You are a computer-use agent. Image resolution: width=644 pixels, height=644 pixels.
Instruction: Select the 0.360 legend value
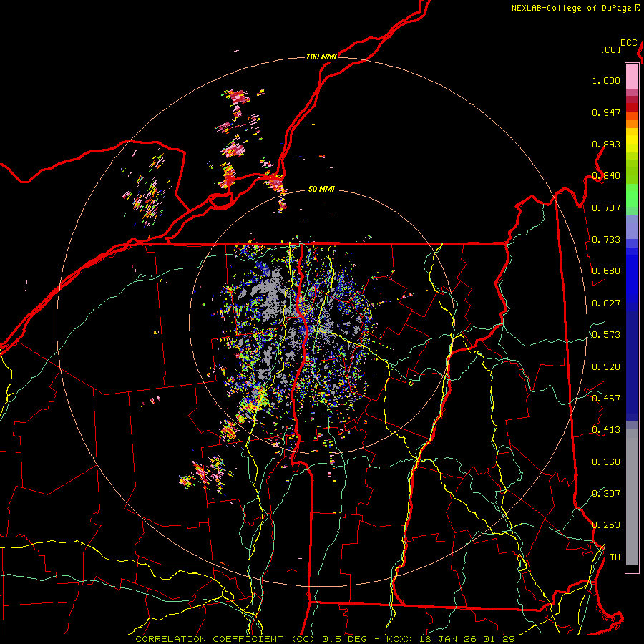pos(606,462)
